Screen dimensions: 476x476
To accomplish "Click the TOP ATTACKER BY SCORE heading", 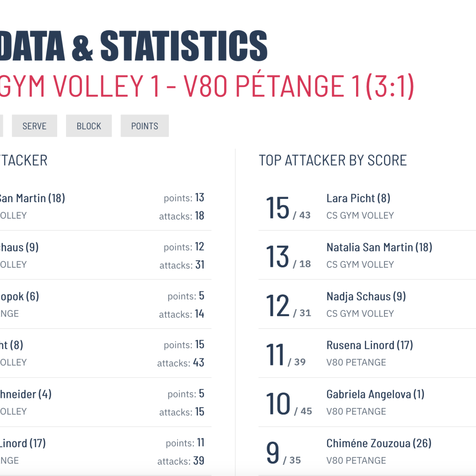I will [332, 160].
